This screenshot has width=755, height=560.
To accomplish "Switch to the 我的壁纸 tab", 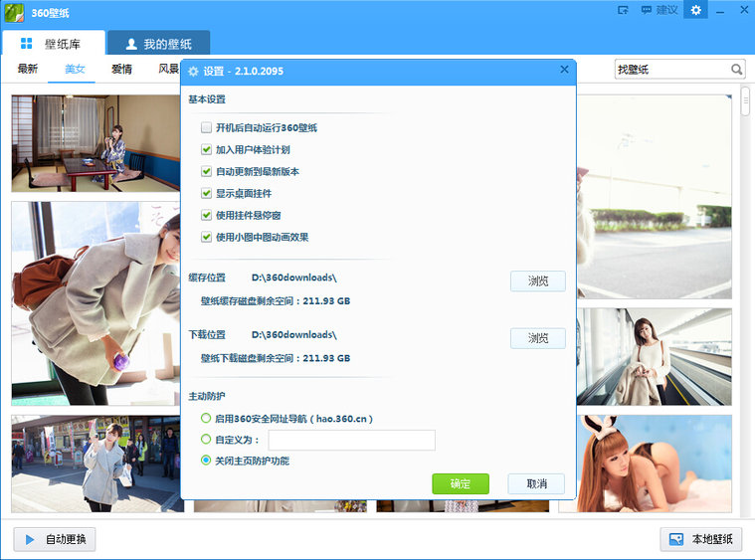I will tap(158, 44).
